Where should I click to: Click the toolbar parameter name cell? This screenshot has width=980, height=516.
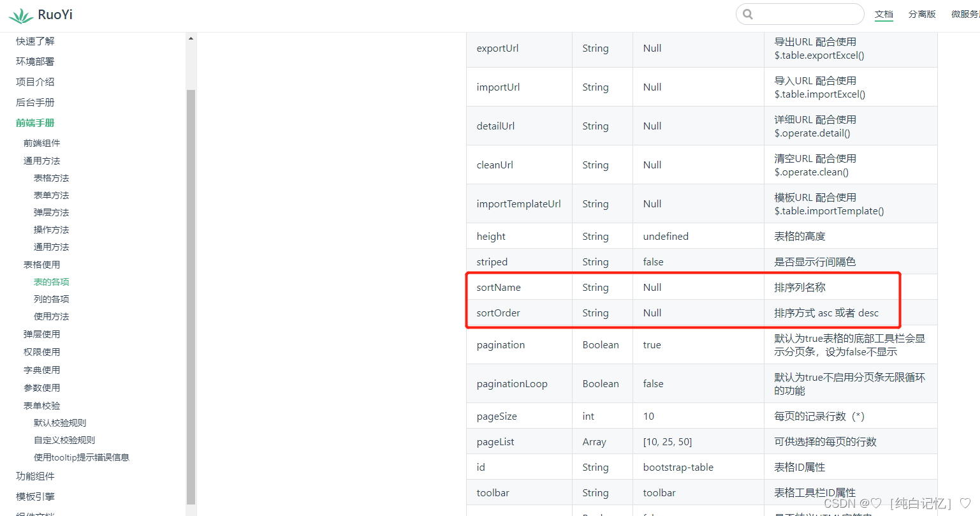click(x=519, y=492)
